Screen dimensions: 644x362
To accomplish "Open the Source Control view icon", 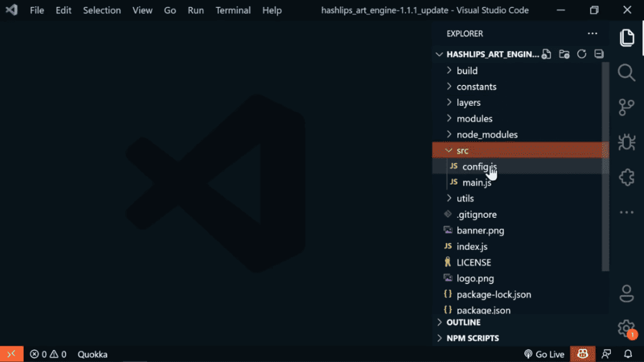I will pos(627,108).
